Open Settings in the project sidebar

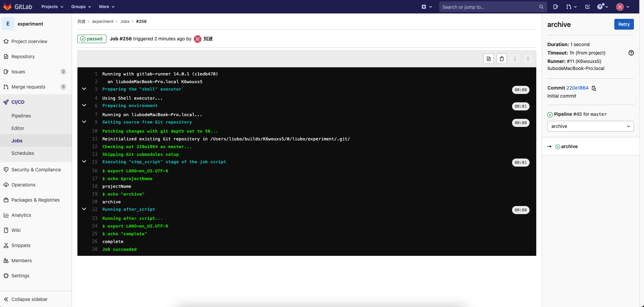point(20,276)
